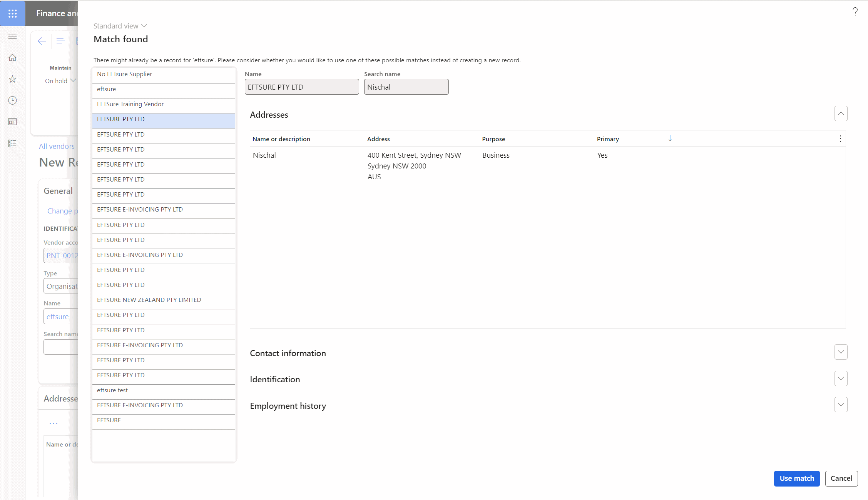The image size is (868, 500).
Task: Click the Cancel button
Action: pos(841,478)
